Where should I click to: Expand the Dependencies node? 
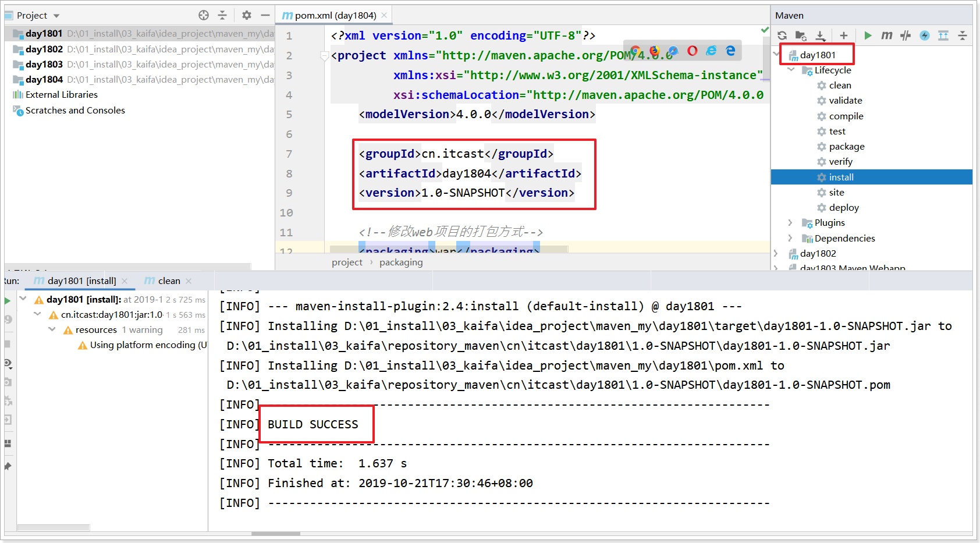point(790,238)
